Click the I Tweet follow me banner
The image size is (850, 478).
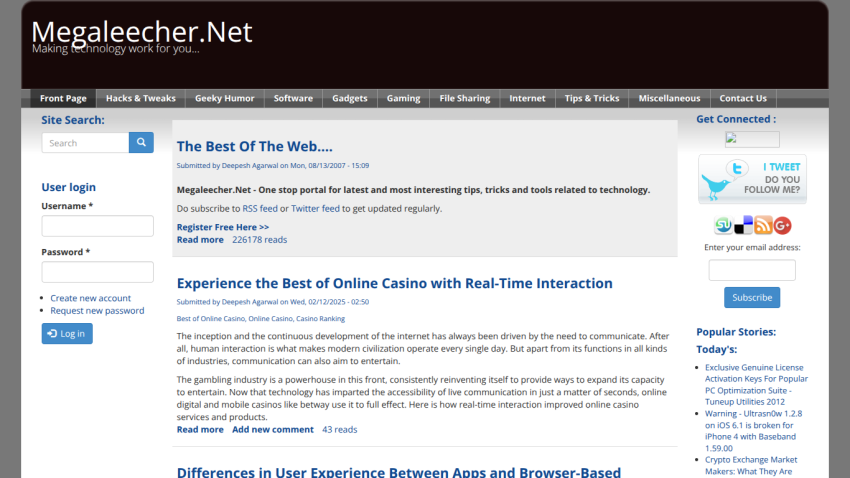[x=752, y=179]
